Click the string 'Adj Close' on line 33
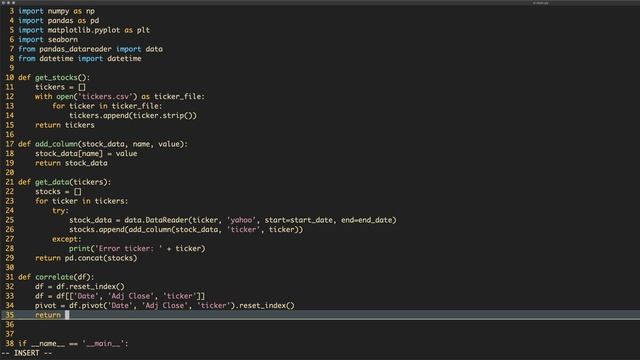This screenshot has width=640, height=360. click(x=131, y=296)
